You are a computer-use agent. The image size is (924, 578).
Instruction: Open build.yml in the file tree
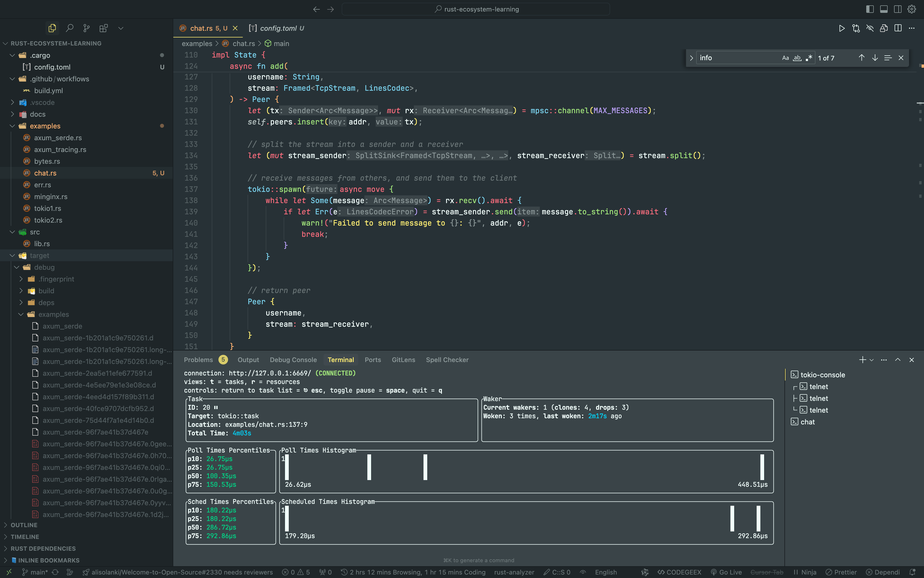[x=86, y=91]
